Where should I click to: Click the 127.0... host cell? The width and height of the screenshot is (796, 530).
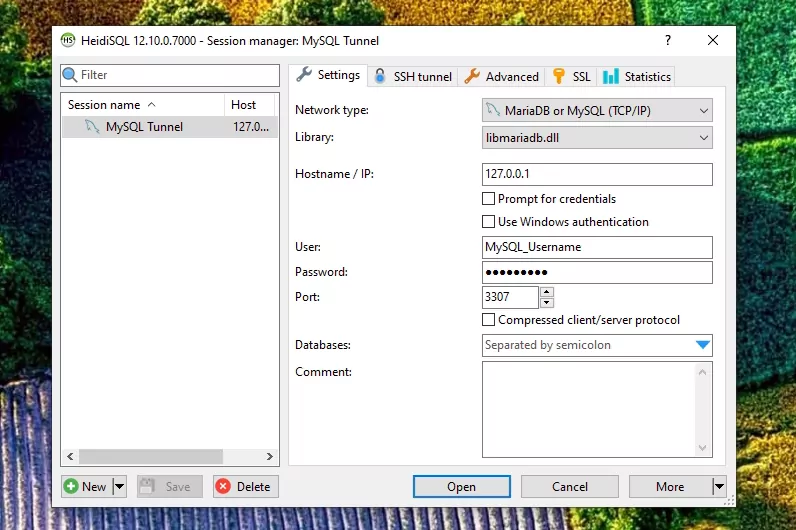click(251, 127)
